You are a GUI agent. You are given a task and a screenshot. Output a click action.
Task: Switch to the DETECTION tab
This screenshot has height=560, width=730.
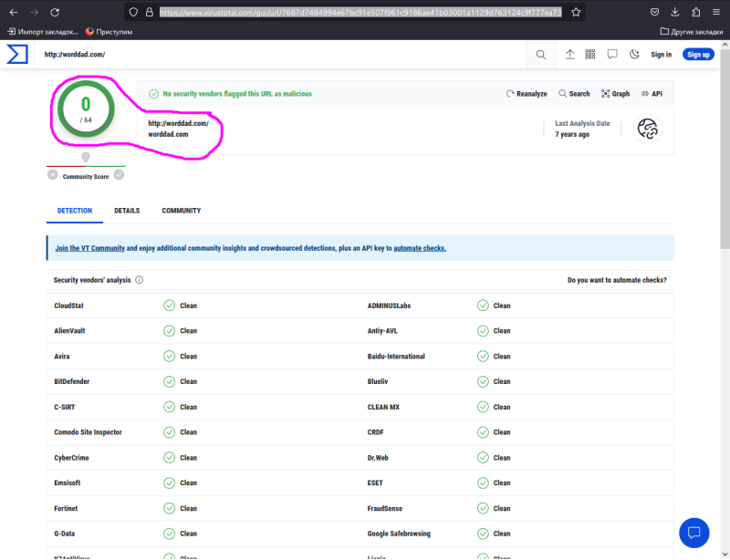[x=75, y=211]
